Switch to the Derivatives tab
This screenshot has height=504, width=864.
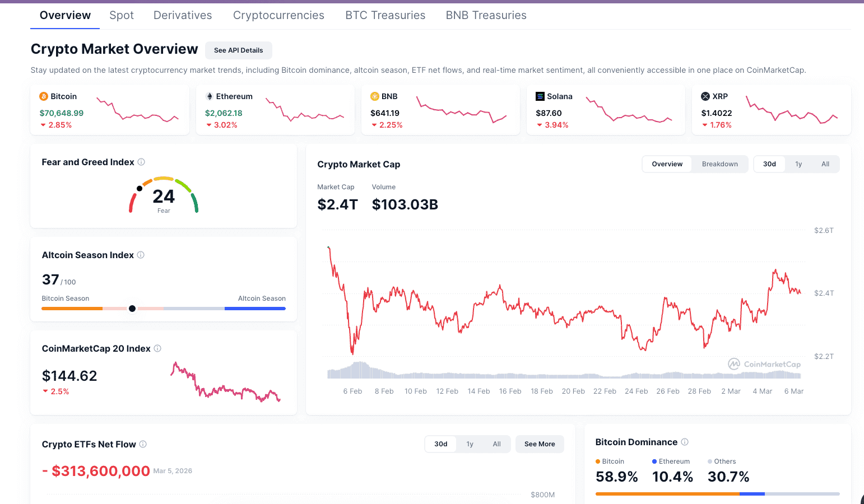tap(183, 15)
